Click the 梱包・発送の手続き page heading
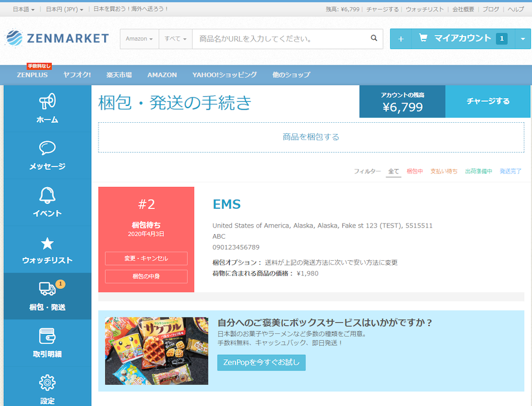 [175, 102]
